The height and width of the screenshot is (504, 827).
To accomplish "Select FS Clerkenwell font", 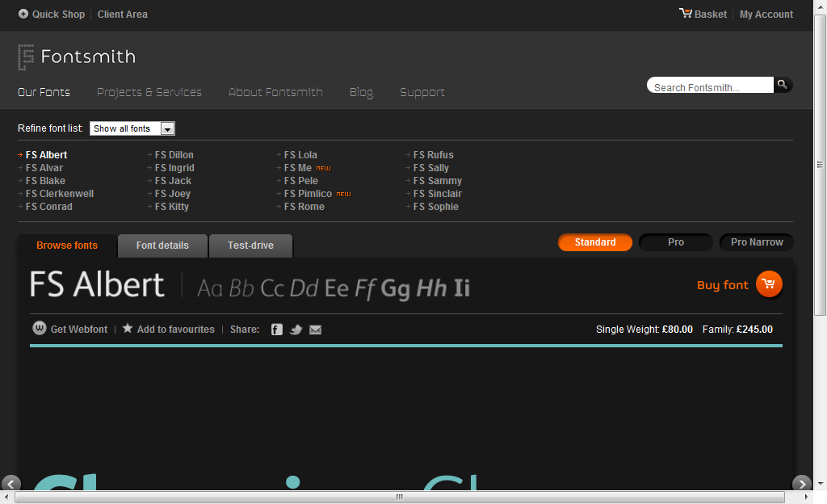I will pyautogui.click(x=60, y=194).
